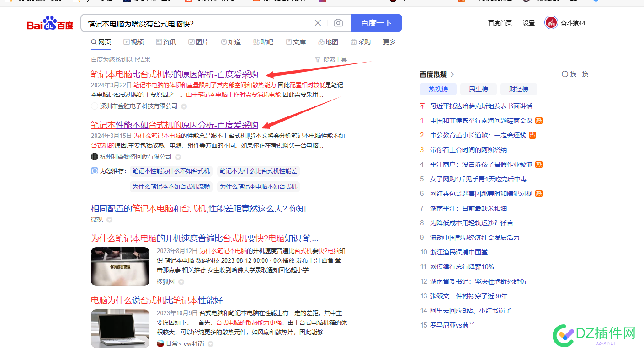Screen dimensions: 644x354
Task: Click the 日常丶ew41i7i author avatar
Action: 160,343
